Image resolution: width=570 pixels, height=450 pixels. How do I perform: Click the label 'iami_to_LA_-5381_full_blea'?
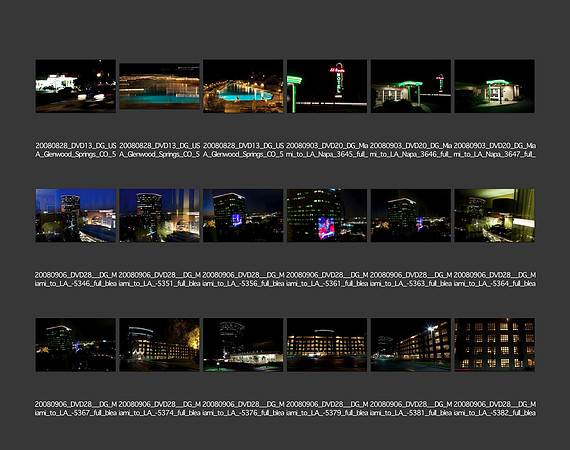coord(411,413)
